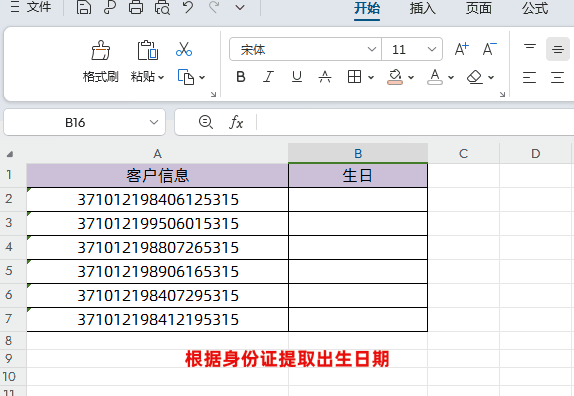Click the 粘贴 paste icon
The height and width of the screenshot is (396, 574).
click(147, 51)
